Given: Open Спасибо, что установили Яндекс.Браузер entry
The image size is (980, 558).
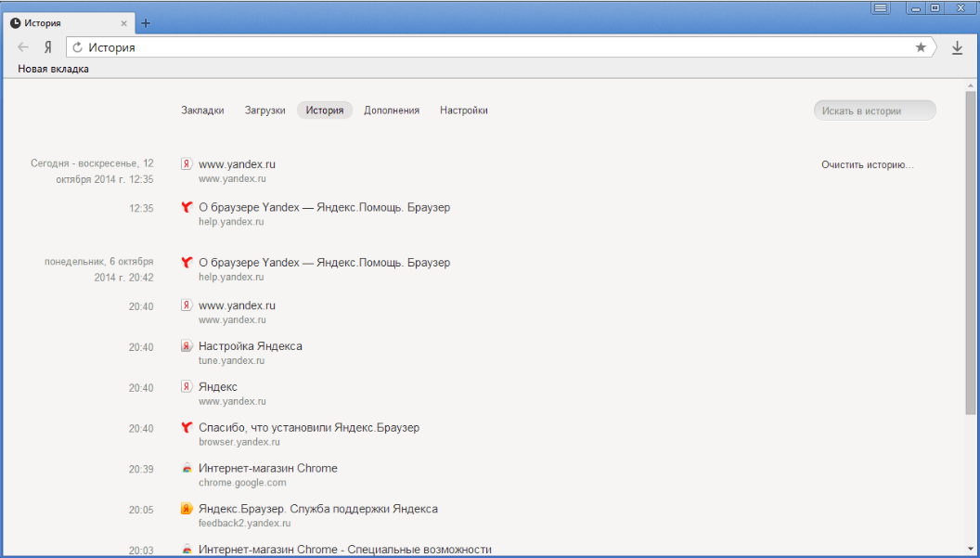Looking at the screenshot, I should pyautogui.click(x=308, y=428).
